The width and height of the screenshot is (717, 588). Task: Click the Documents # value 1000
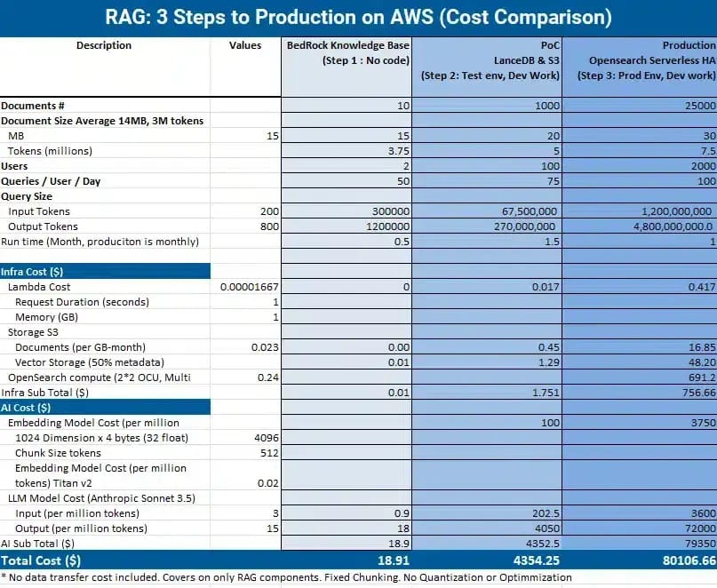[x=547, y=106]
